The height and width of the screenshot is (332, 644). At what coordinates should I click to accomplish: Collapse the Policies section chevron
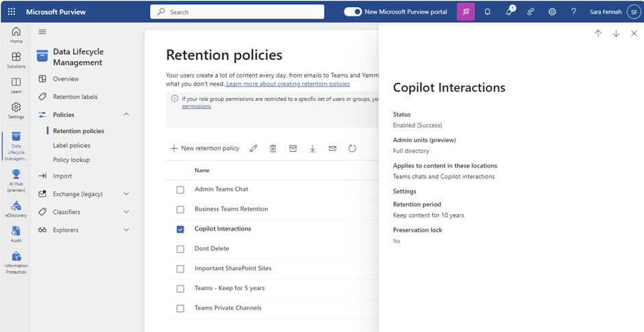127,115
